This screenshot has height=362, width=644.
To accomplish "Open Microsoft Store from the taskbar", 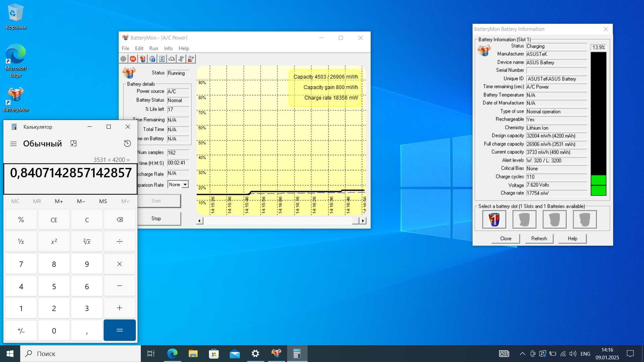I will point(214,354).
